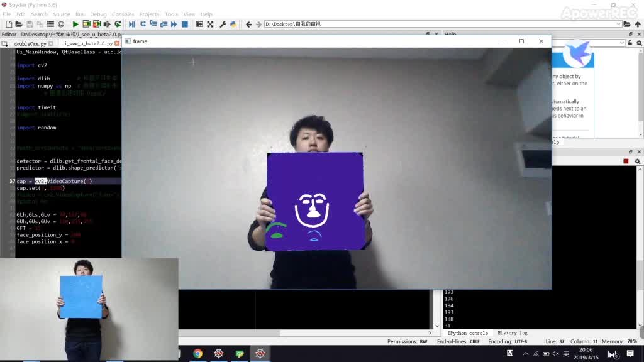Viewport: 644px width, 362px height.
Task: Switch to the History log tab
Action: (x=513, y=333)
